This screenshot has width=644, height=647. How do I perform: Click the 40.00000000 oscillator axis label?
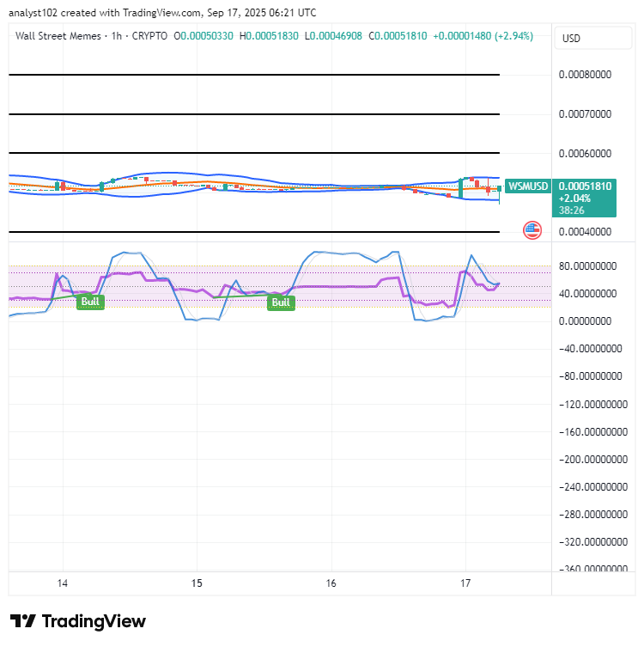(587, 294)
